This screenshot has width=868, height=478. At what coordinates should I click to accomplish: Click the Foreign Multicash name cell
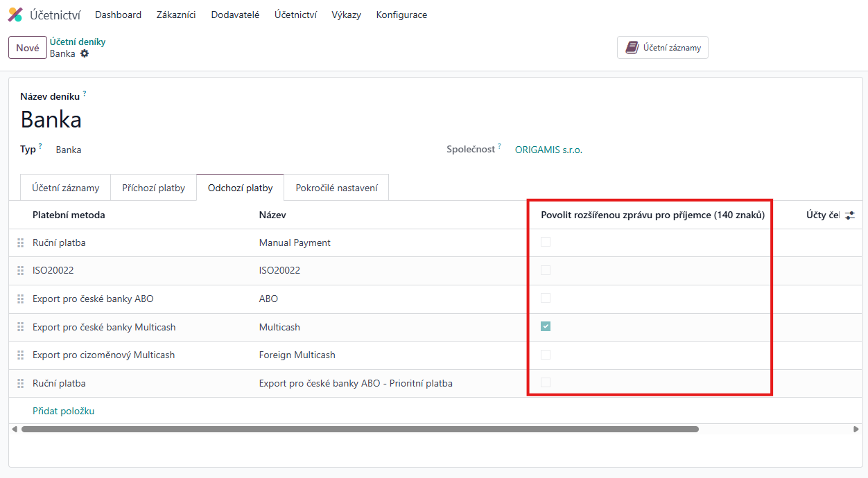point(297,355)
